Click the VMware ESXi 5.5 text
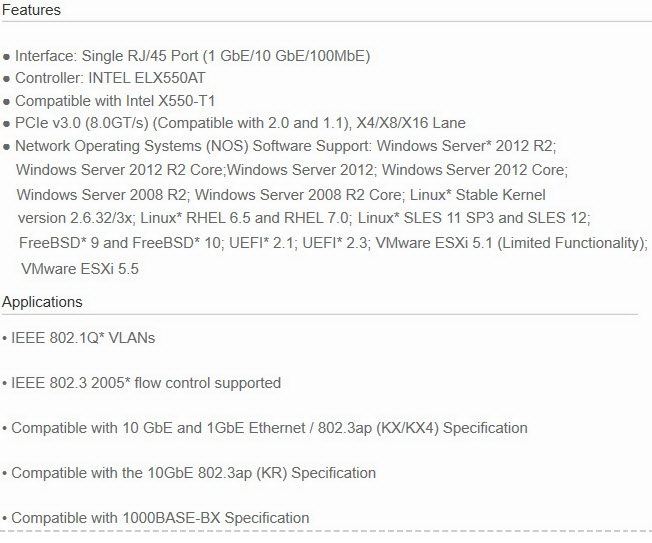 point(80,269)
